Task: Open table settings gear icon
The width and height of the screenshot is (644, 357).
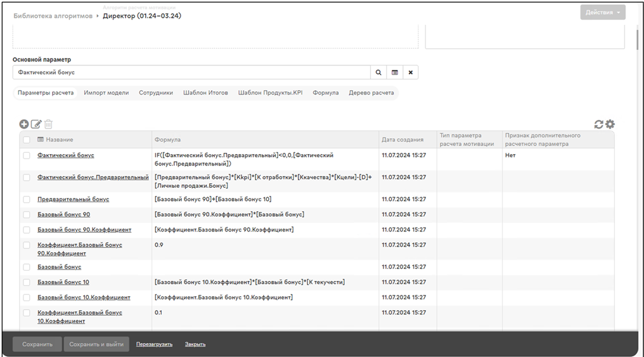Action: coord(610,125)
